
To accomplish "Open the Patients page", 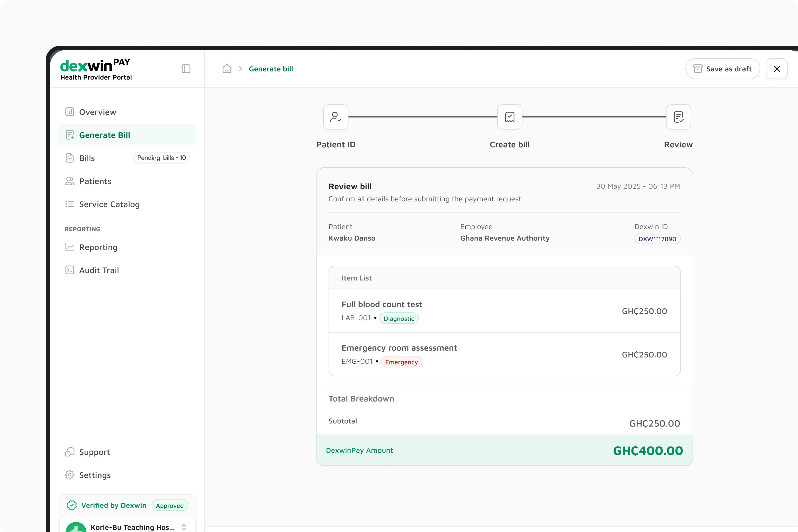I will 127,181.
